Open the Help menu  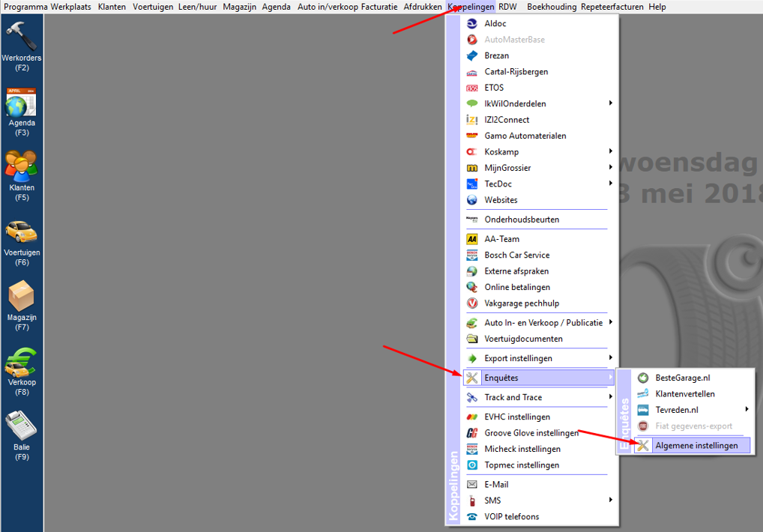click(657, 7)
